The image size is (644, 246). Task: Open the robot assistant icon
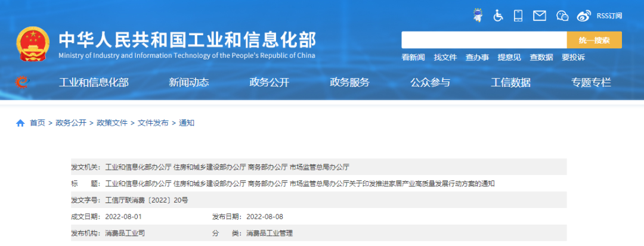tap(477, 15)
